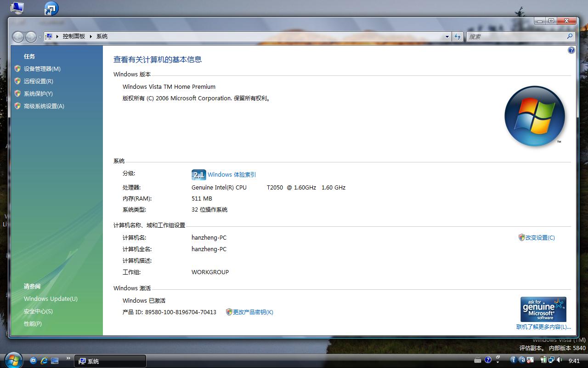Click the help question mark icon in System window
This screenshot has height=368, width=588.
tap(571, 50)
